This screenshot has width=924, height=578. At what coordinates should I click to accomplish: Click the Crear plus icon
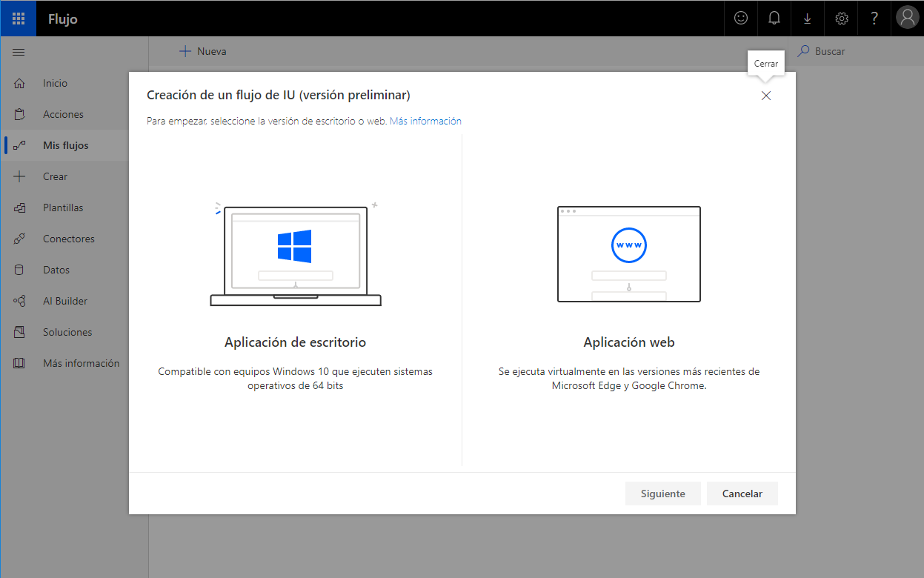20,177
